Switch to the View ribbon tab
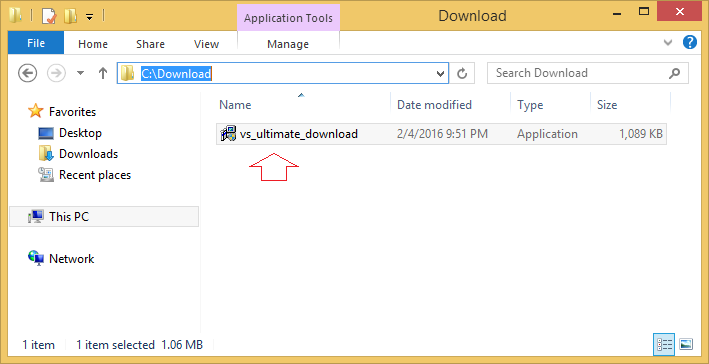The image size is (709, 364). [x=206, y=44]
